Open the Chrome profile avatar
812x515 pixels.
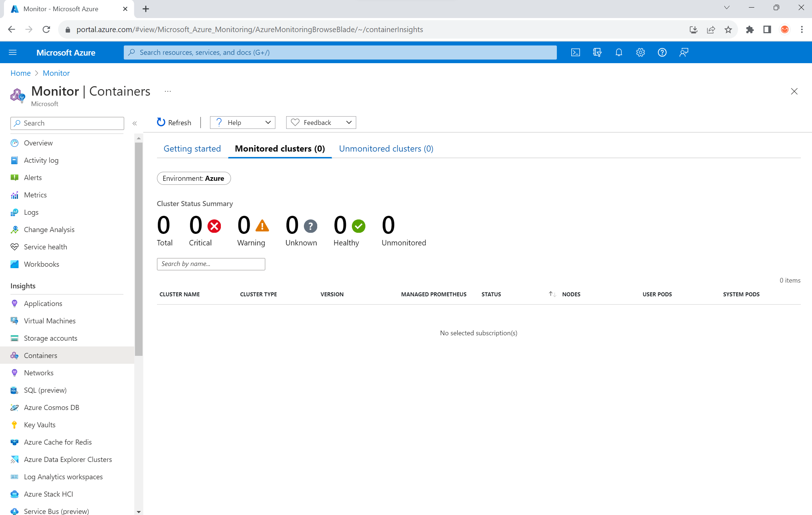tap(785, 30)
